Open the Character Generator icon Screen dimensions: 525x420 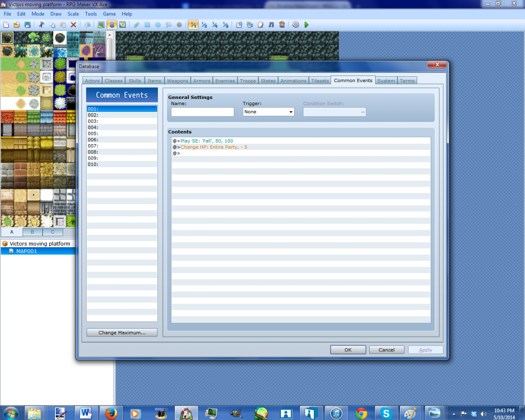[282, 25]
